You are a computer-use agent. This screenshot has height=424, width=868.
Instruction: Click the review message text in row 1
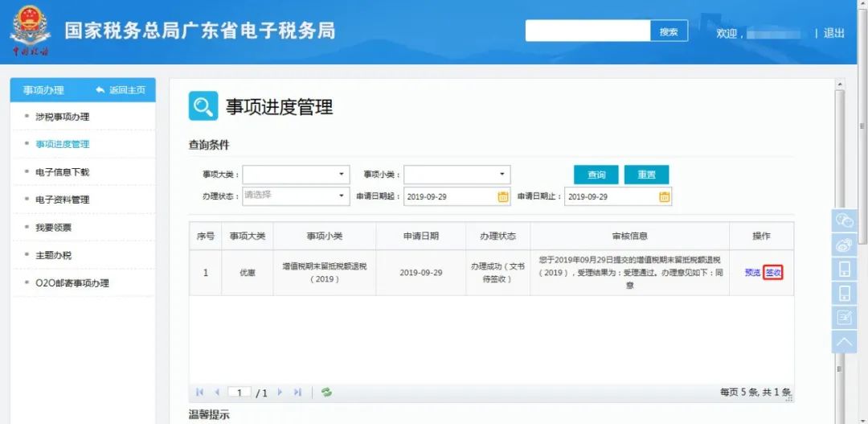tap(630, 273)
